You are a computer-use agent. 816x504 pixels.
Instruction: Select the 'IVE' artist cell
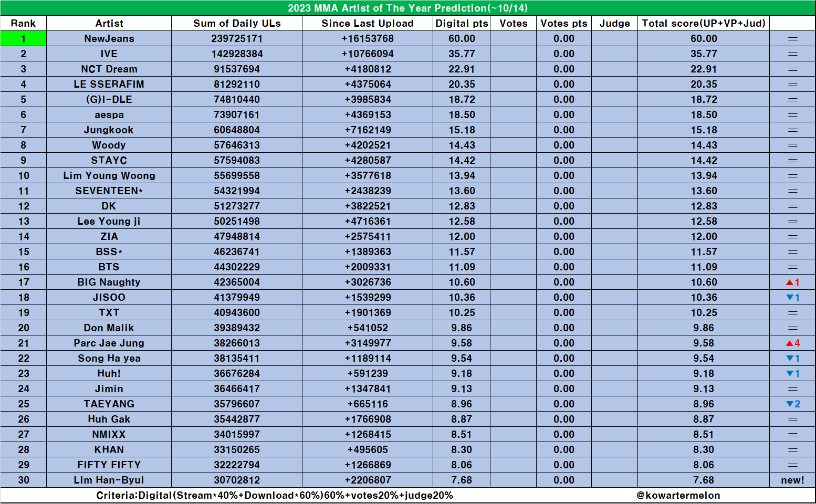click(x=109, y=54)
